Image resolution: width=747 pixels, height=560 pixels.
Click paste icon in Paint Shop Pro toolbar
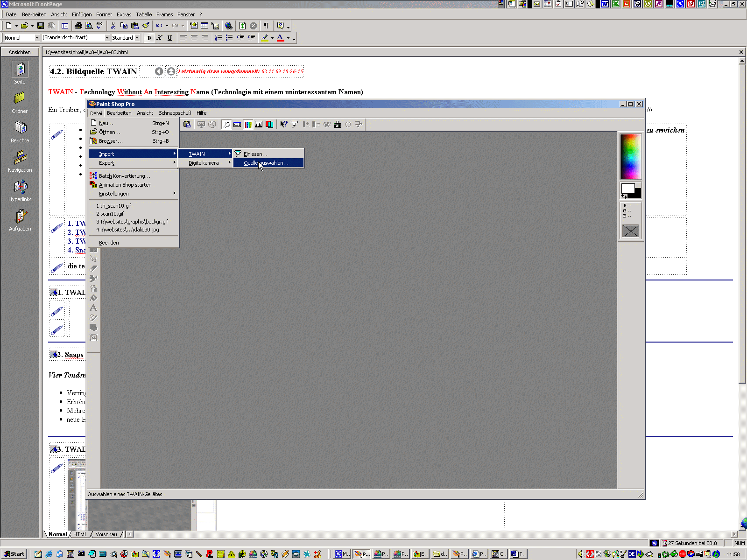(187, 124)
